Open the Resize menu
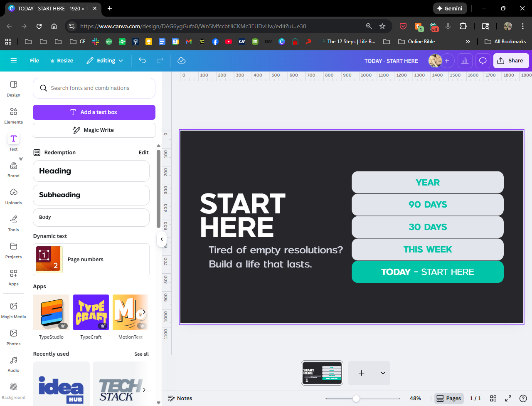Viewport: 532px width, 406px height. point(62,61)
